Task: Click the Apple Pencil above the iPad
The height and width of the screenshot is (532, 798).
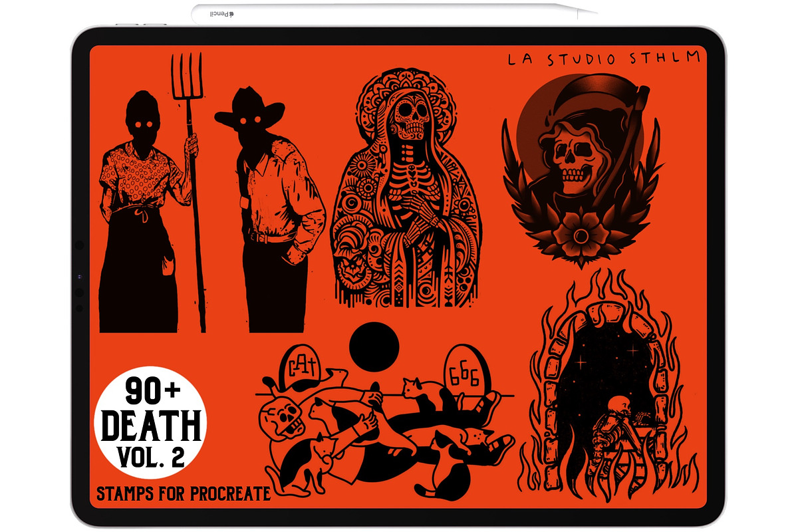Action: 394,13
